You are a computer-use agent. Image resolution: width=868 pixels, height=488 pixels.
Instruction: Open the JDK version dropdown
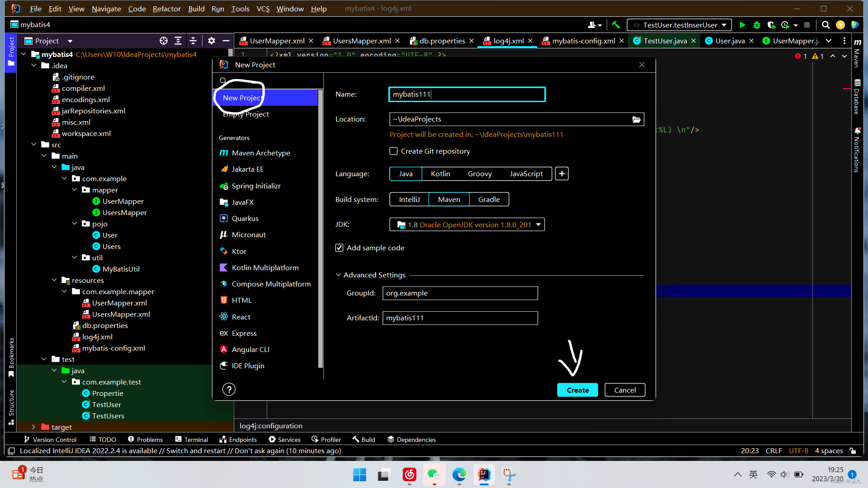tap(538, 225)
